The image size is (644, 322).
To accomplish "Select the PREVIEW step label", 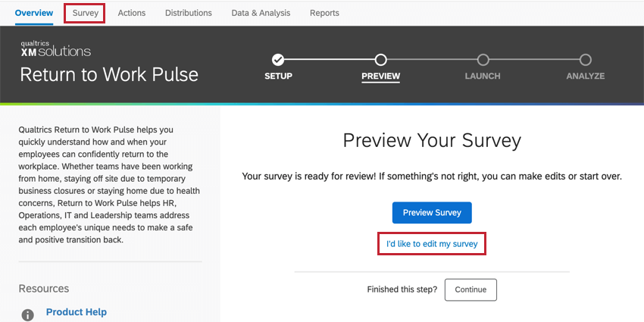I will (x=381, y=77).
